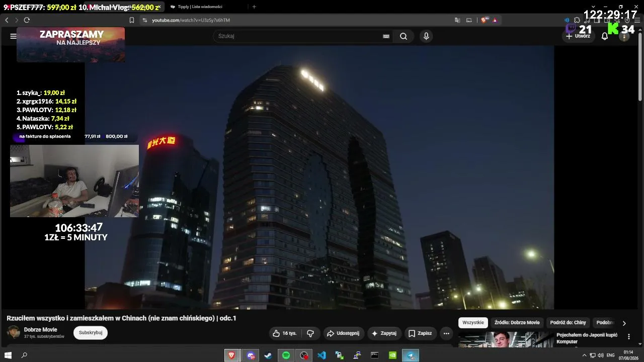Subscribe via the Subskrybuj button

(x=91, y=332)
